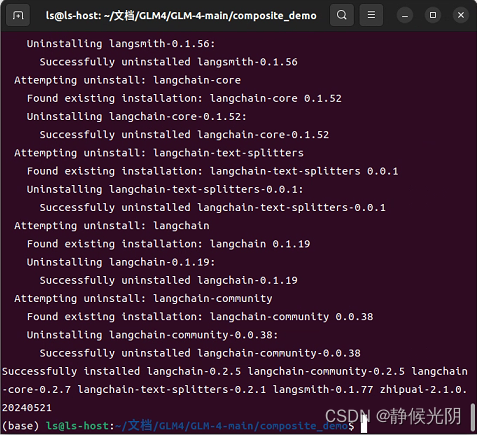This screenshot has width=477, height=435.
Task: Click 'Successfully uninstalled langchain-text-splitters-0.0.1' line
Action: click(x=213, y=208)
